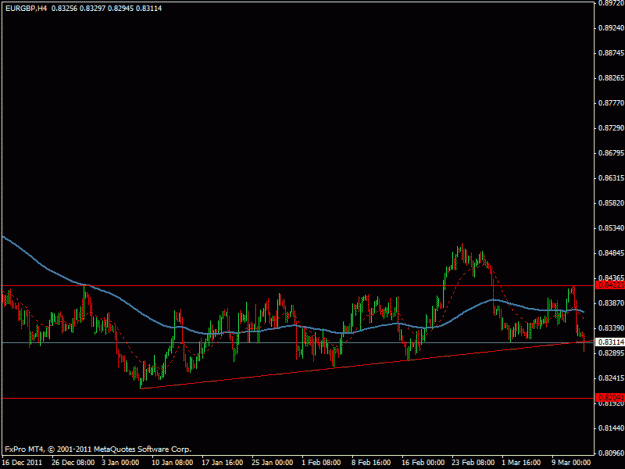
Task: Click price scale label 0.85820
Action: click(x=611, y=203)
